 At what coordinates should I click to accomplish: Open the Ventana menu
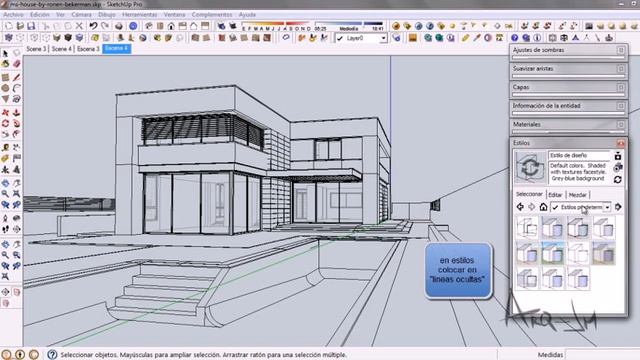174,14
